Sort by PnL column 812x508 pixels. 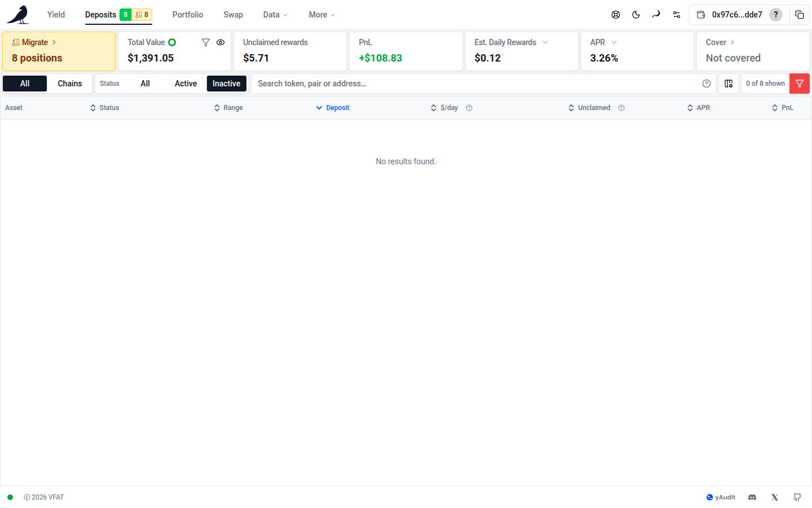pos(783,108)
